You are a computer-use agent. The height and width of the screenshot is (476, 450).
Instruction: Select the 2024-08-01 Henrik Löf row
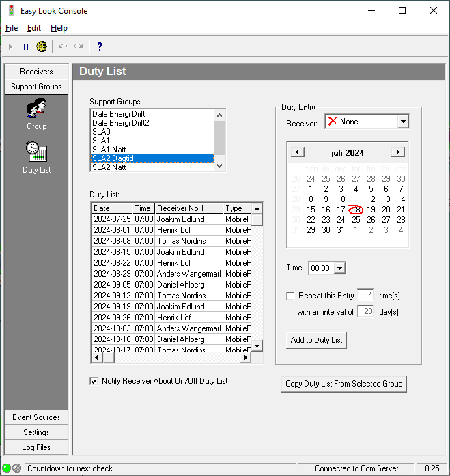171,230
